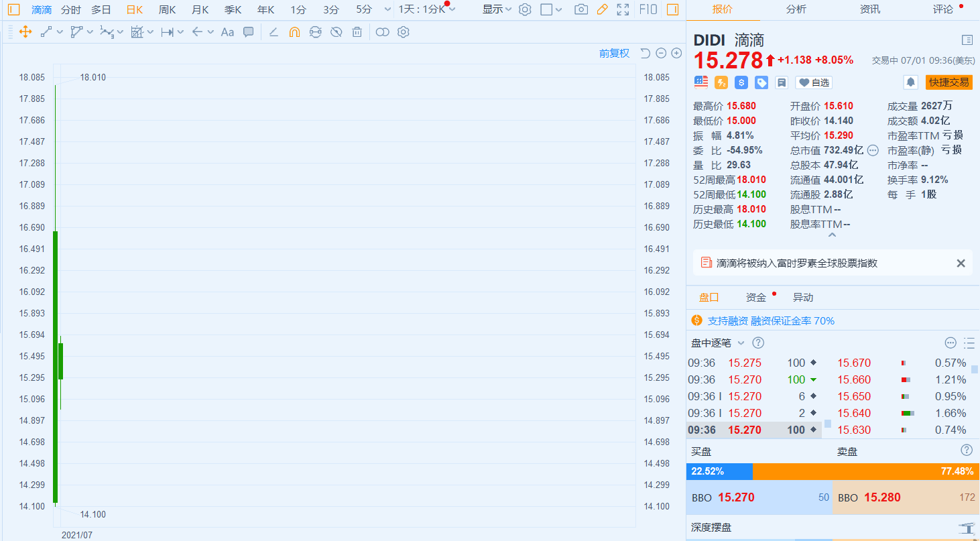Image resolution: width=980 pixels, height=541 pixels.
Task: Click the blue 22.52% buy ratio bar
Action: [719, 471]
